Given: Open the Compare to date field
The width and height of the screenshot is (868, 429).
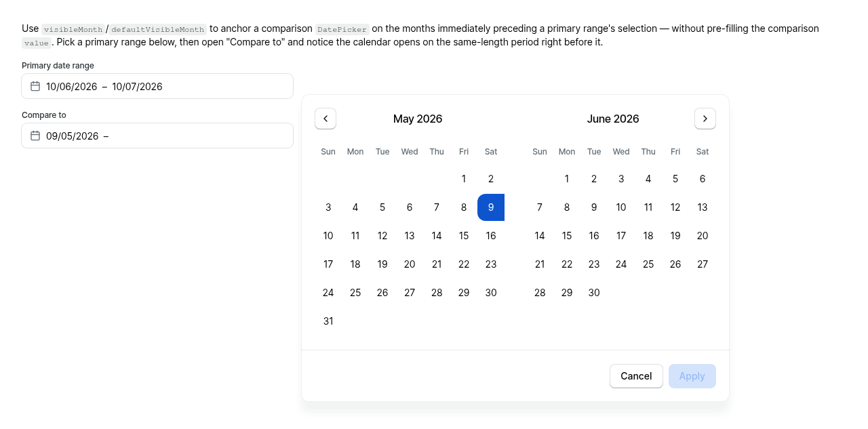Looking at the screenshot, I should 157,136.
